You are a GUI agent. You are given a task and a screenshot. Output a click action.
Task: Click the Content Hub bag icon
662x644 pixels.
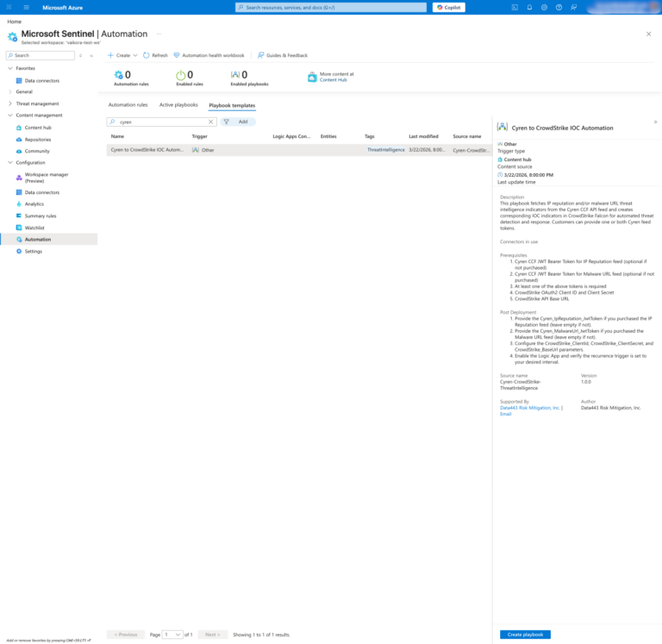pyautogui.click(x=312, y=77)
